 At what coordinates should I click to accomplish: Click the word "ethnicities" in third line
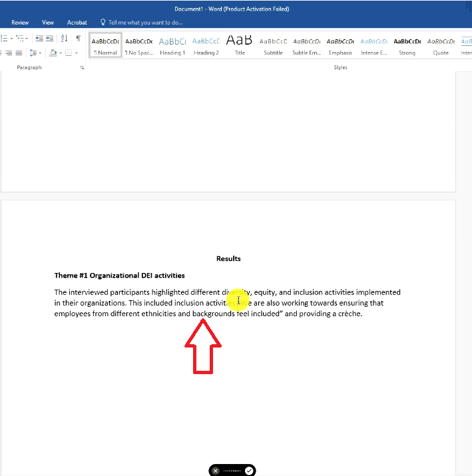click(x=158, y=314)
